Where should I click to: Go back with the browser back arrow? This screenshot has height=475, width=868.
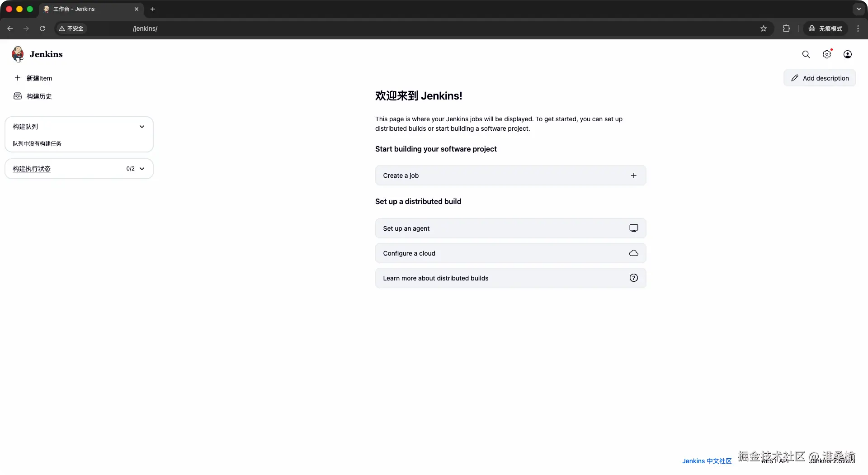pyautogui.click(x=10, y=28)
